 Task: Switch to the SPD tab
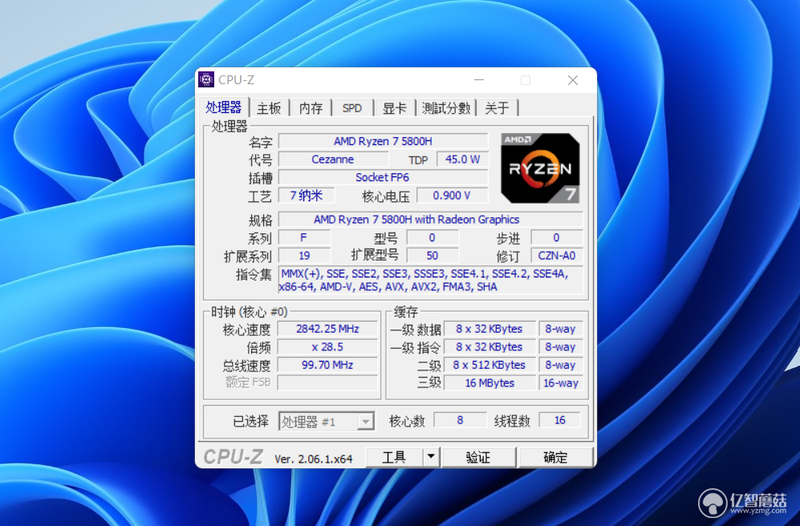click(x=352, y=108)
